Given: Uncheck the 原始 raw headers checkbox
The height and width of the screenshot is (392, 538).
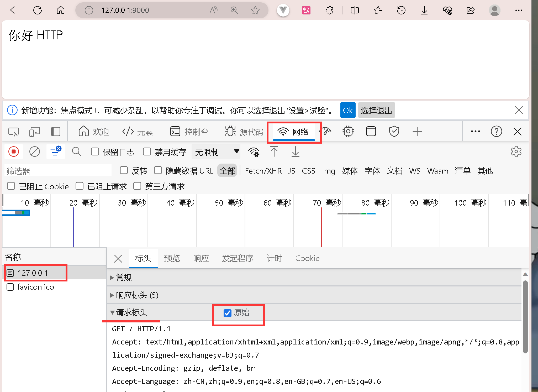Looking at the screenshot, I should pyautogui.click(x=227, y=313).
